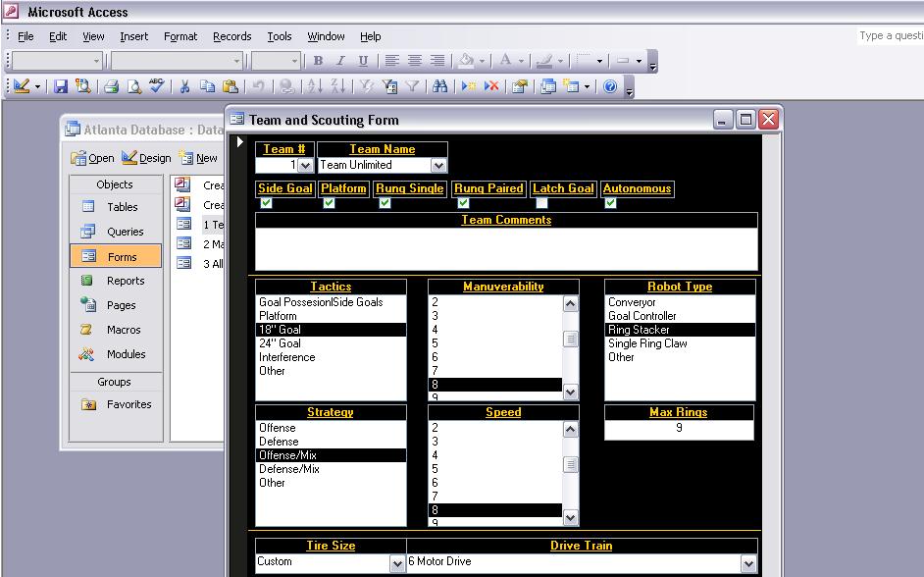Viewport: 924px width, 577px height.
Task: Click inside the Team Comments text box
Action: pyautogui.click(x=506, y=248)
